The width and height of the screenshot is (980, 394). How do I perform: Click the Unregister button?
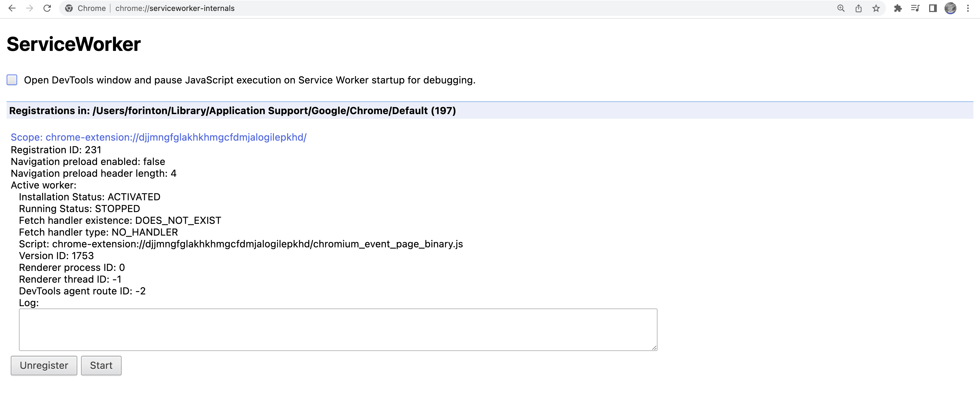click(x=44, y=365)
